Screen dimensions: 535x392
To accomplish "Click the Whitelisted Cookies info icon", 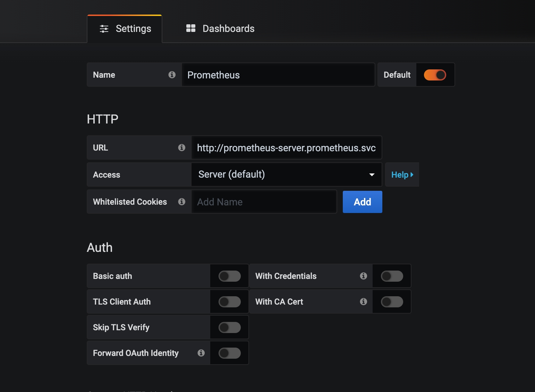I will click(x=181, y=202).
